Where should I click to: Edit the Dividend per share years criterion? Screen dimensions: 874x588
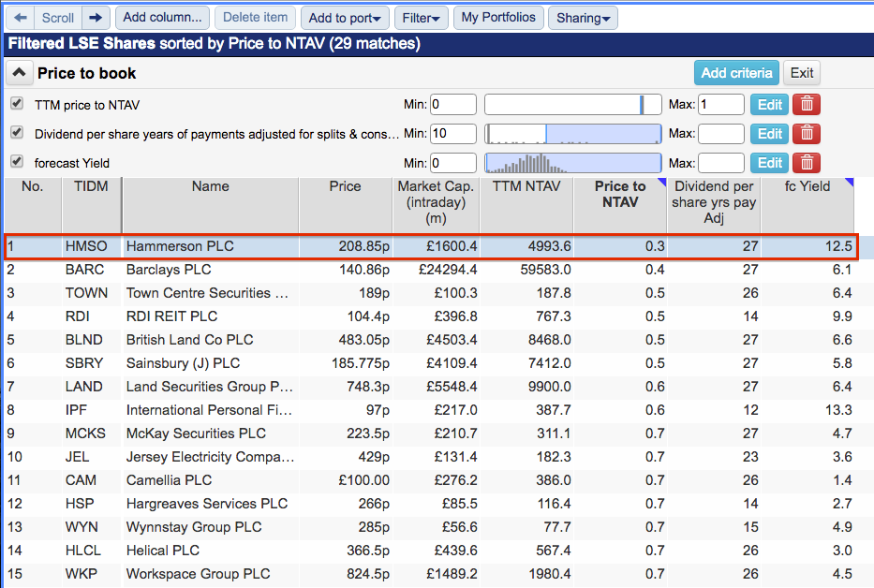coord(769,134)
